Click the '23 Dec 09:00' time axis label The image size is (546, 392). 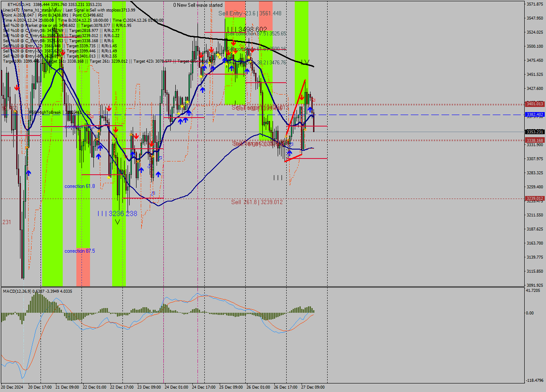(x=149, y=387)
